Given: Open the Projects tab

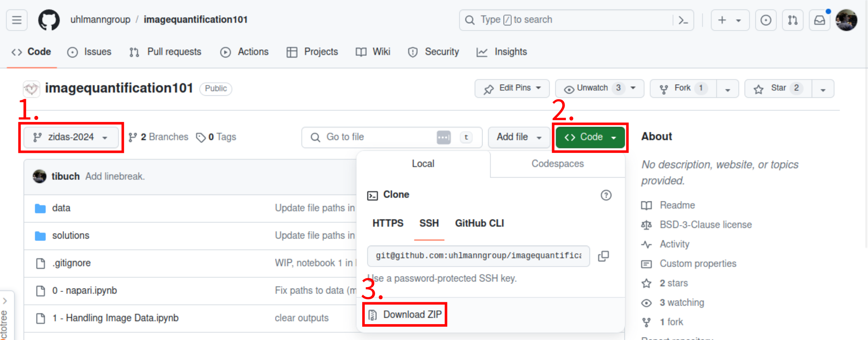Looking at the screenshot, I should (312, 52).
